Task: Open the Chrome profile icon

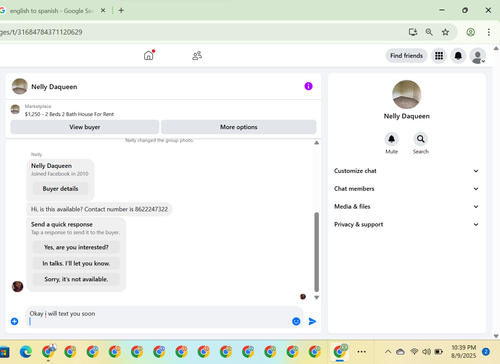Action: [471, 32]
